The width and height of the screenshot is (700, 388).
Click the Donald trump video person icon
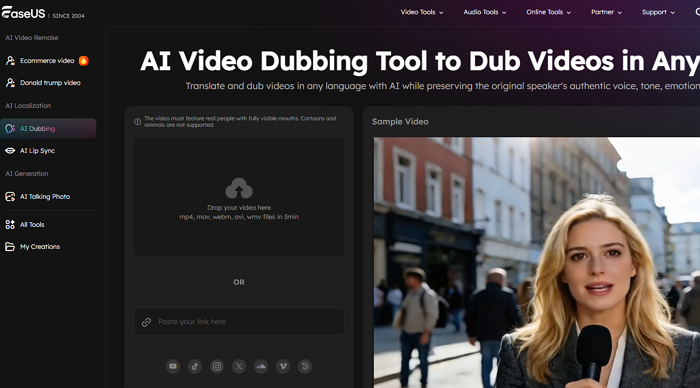tap(10, 83)
